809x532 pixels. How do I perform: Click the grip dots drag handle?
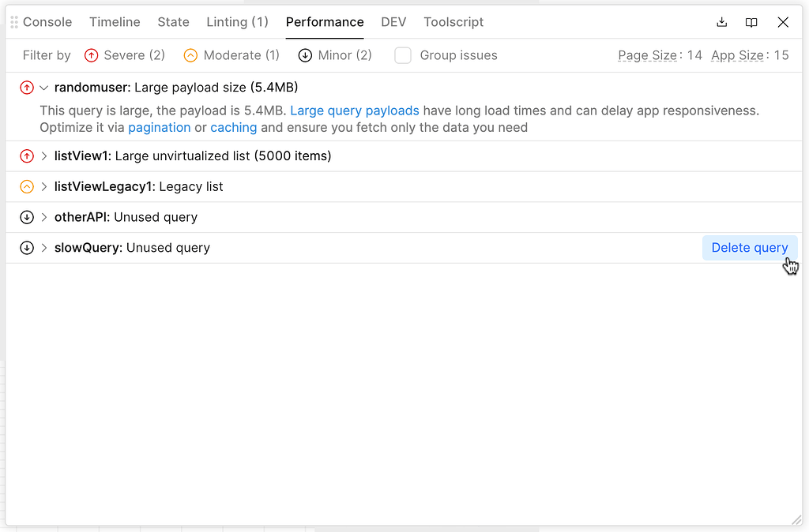click(13, 21)
